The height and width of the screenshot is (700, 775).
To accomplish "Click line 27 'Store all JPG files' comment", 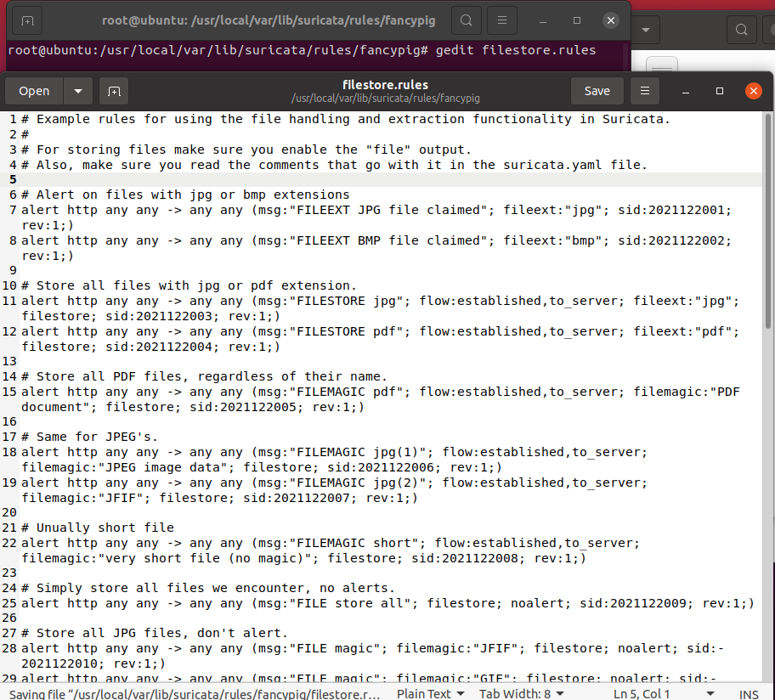I will 155,633.
